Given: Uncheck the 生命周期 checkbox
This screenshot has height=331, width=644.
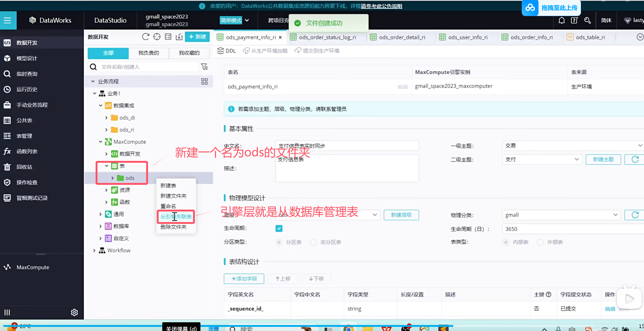Looking at the screenshot, I should 279,228.
